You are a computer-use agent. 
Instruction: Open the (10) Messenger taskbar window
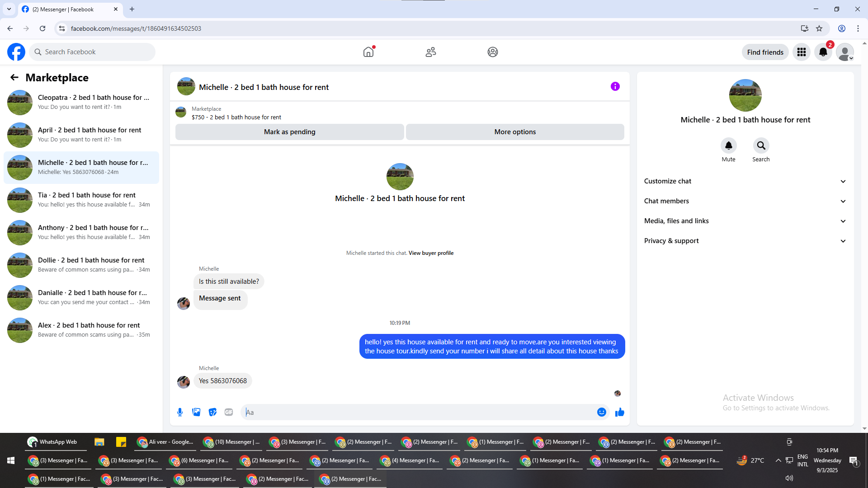pos(232,442)
